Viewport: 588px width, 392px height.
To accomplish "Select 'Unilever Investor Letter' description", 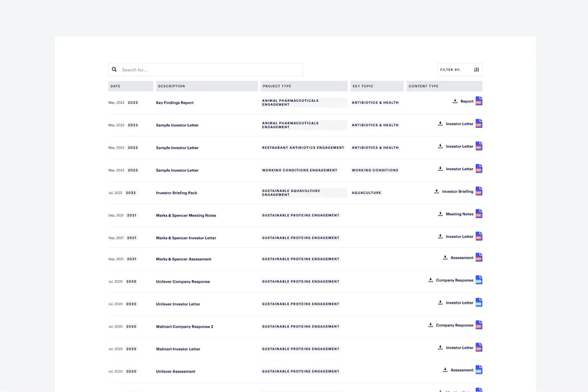I will [x=178, y=304].
